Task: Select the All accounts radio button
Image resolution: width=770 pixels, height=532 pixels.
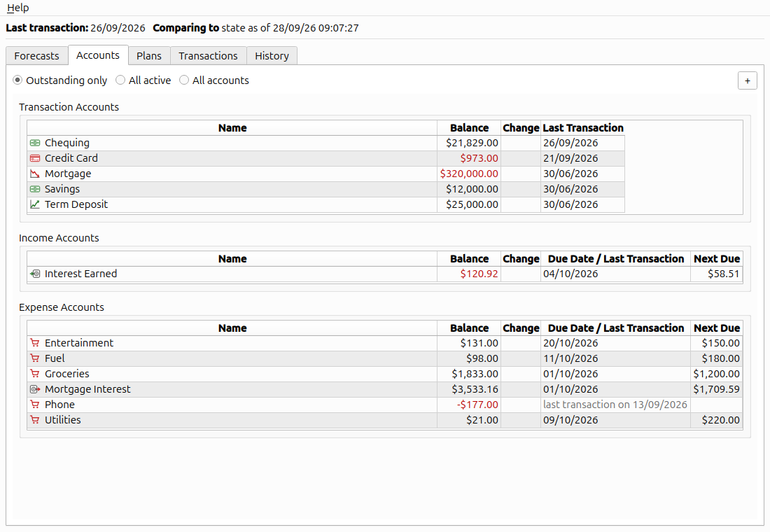Action: click(x=184, y=80)
